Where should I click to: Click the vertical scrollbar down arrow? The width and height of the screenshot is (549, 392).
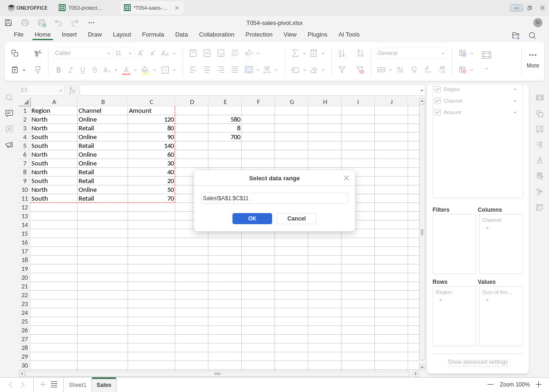click(422, 367)
